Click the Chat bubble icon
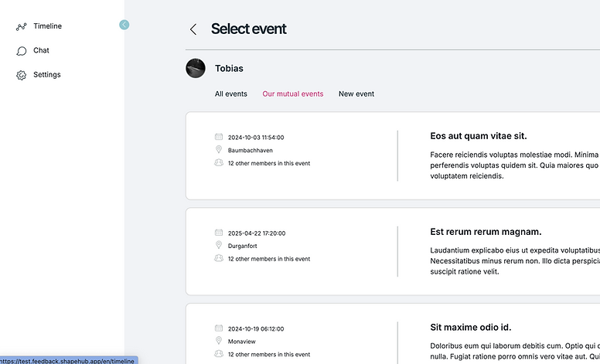 click(x=21, y=51)
